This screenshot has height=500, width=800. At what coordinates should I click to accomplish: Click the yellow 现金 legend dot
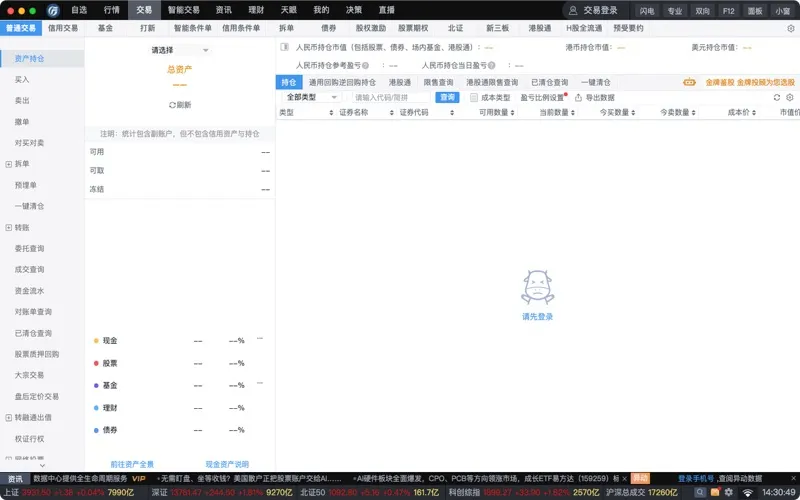pos(96,341)
